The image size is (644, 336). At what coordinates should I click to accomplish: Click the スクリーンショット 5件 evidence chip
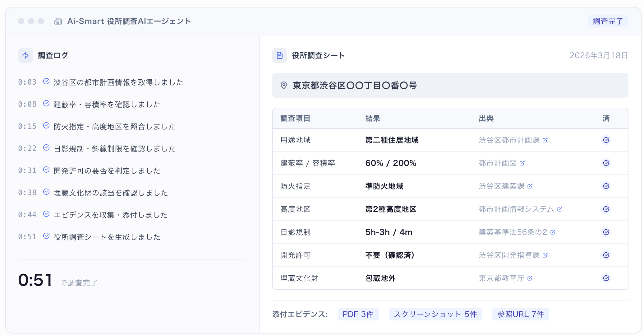click(x=435, y=314)
